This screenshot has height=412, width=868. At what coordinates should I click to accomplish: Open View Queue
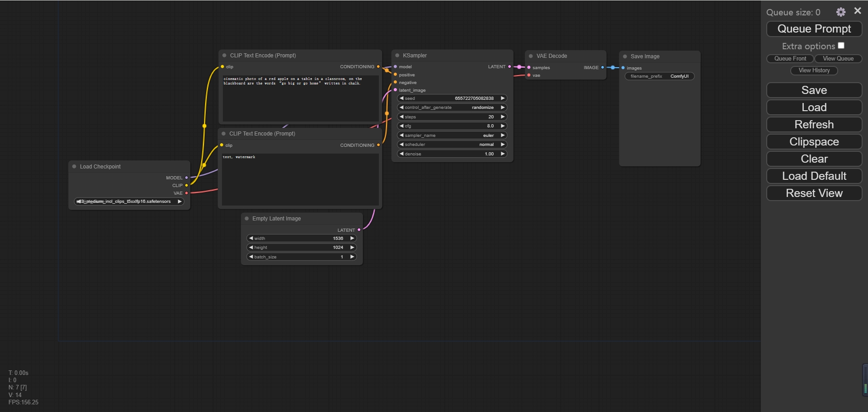(838, 59)
